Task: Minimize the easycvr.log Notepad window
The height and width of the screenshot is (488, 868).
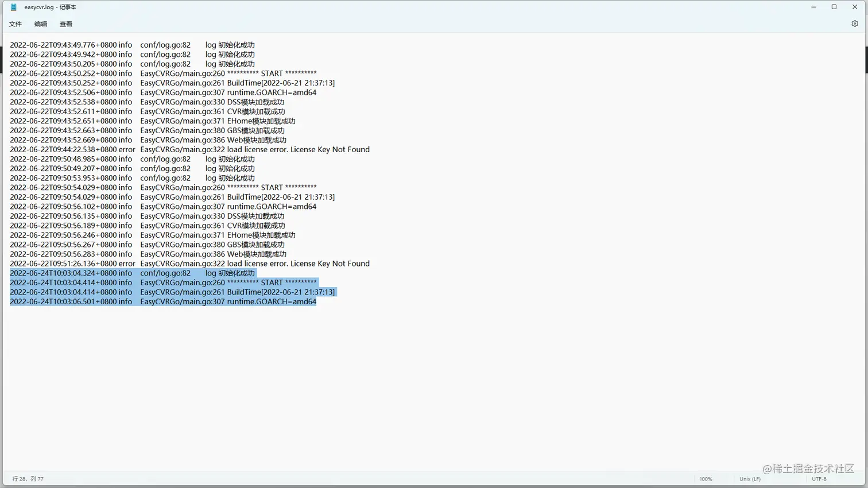Action: click(813, 7)
